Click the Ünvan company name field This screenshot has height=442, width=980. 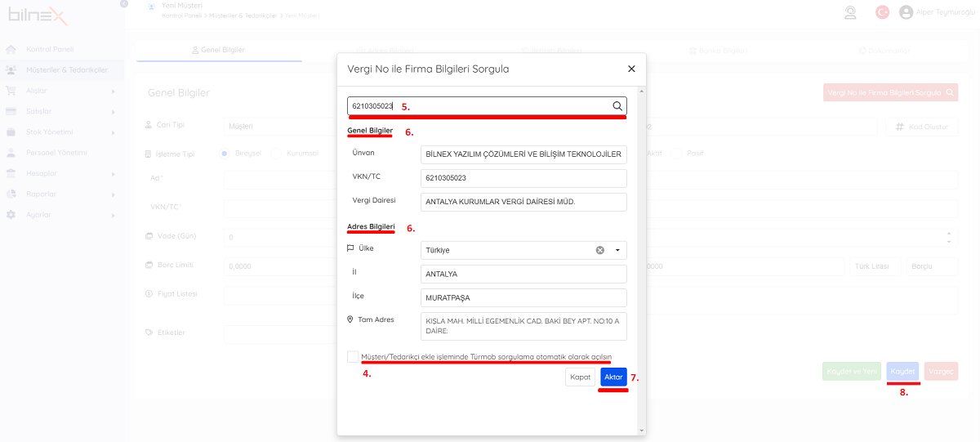click(x=523, y=154)
